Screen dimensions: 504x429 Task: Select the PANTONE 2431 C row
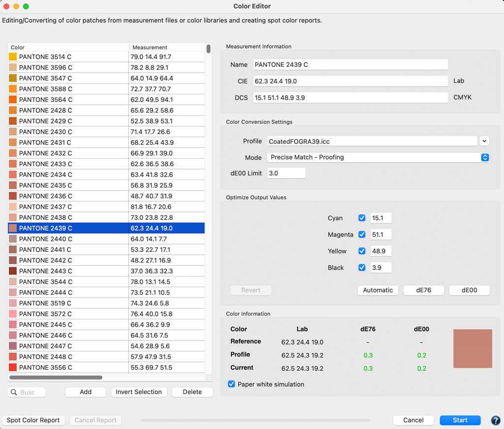(x=106, y=142)
